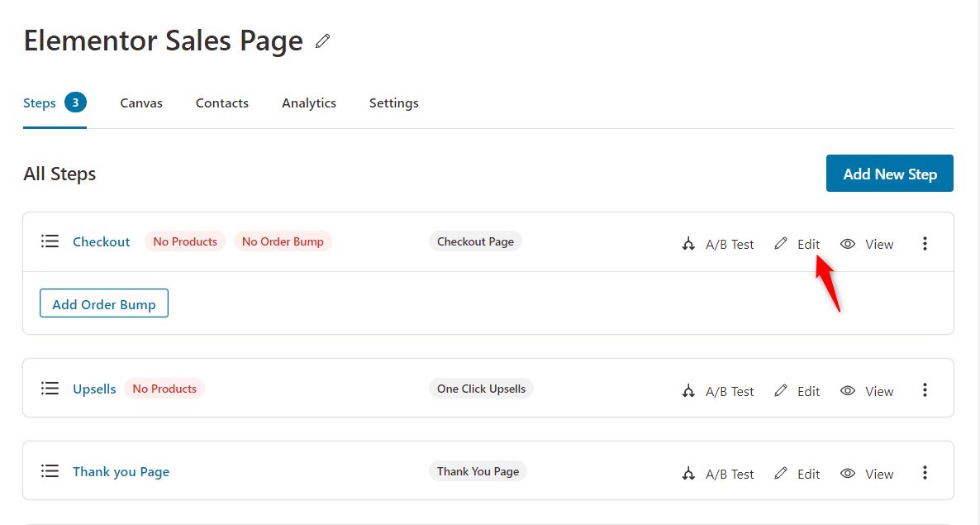Switch to the Analytics tab
Viewport: 980px width, 525px height.
(308, 103)
